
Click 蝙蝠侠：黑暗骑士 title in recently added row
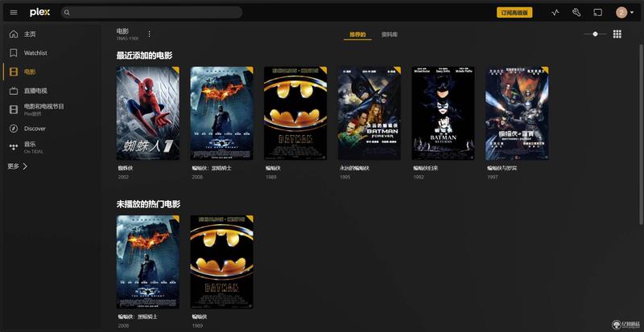click(x=212, y=168)
